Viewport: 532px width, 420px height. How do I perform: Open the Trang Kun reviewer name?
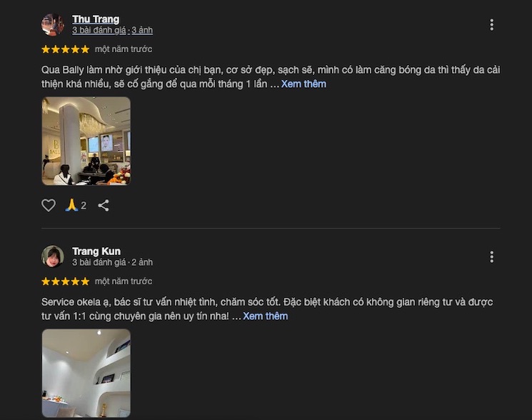[x=96, y=251]
